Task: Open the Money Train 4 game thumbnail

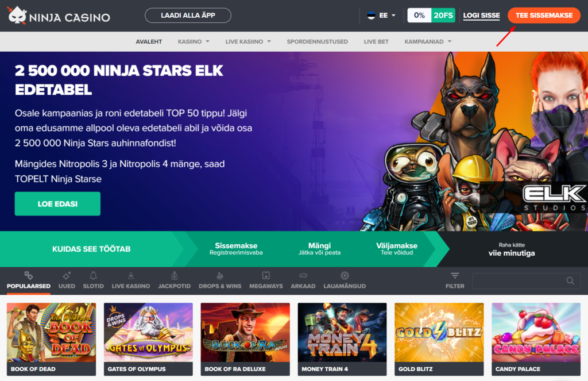Action: pos(342,339)
